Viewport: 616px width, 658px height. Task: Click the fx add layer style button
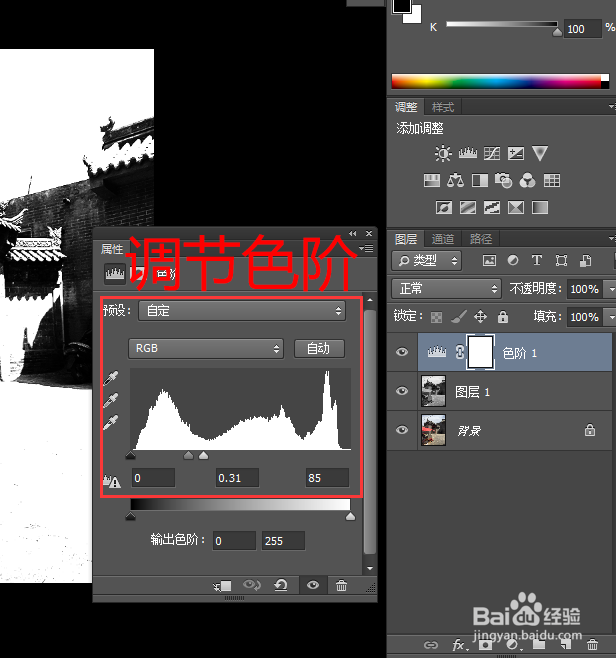[459, 644]
